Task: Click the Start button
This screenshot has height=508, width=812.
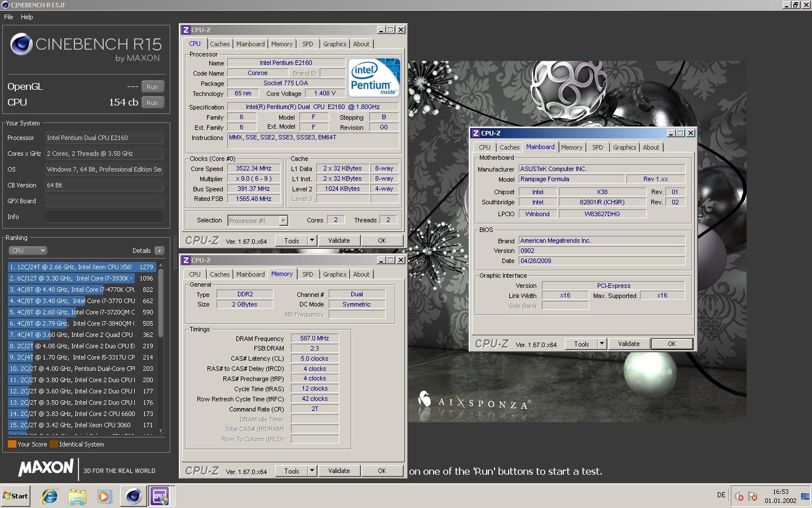Action: [x=15, y=496]
